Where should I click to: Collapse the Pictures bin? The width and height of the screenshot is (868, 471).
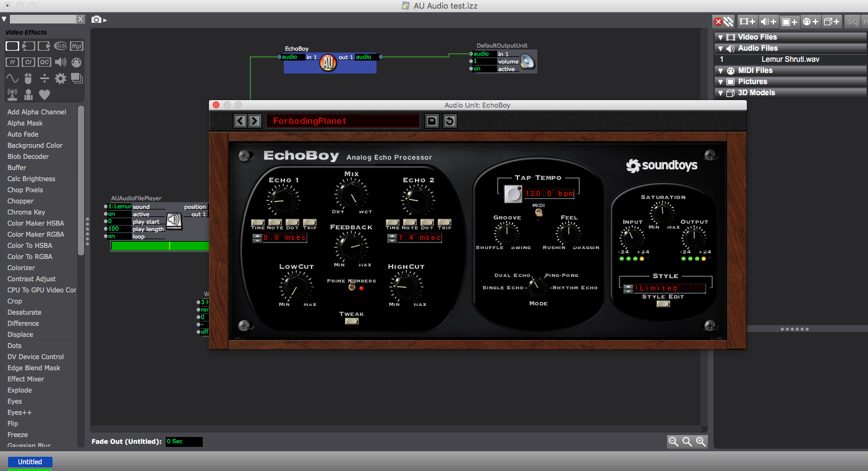720,82
